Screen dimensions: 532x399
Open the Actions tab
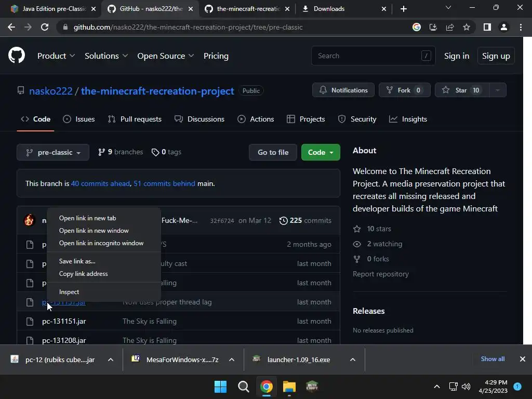point(256,119)
